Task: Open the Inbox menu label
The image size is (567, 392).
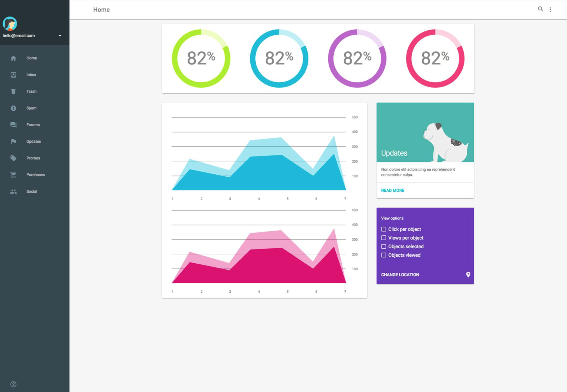Action: 31,75
